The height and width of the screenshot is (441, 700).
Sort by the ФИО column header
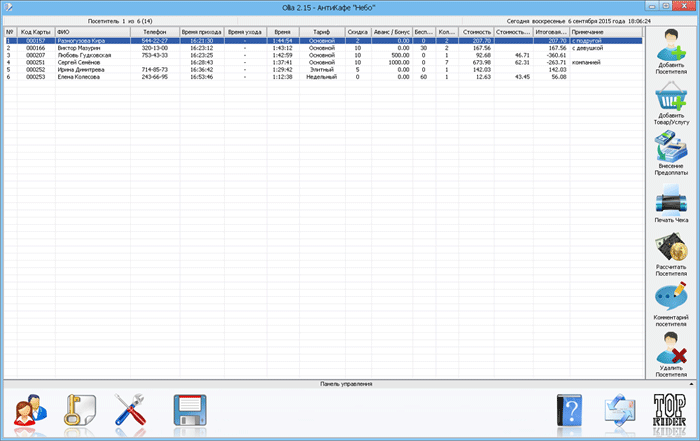coord(93,32)
